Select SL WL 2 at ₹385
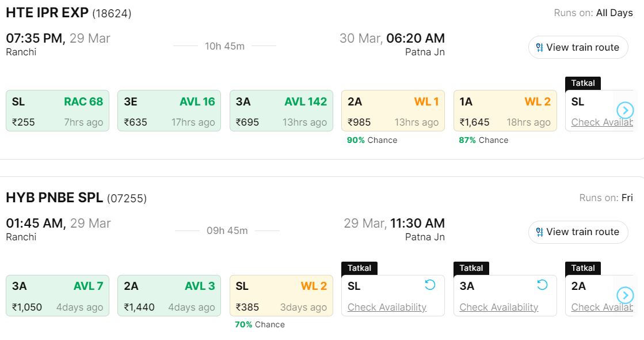The image size is (644, 340). click(281, 296)
